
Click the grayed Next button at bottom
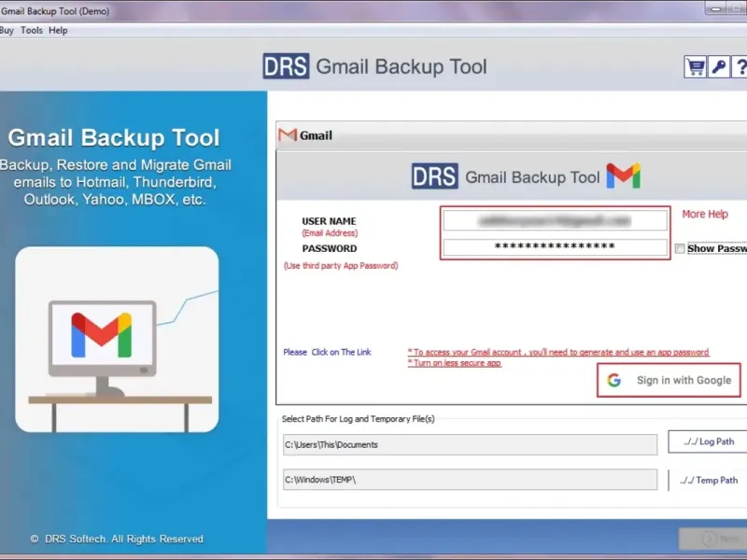(713, 539)
